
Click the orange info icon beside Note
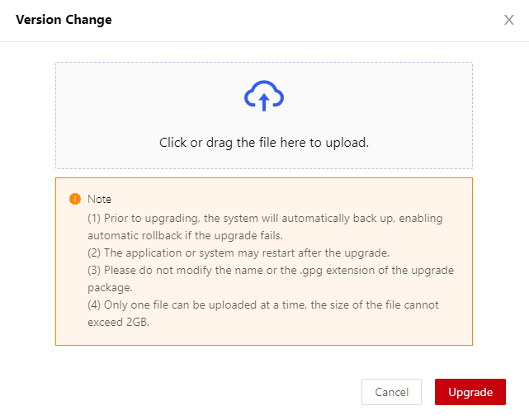click(75, 199)
